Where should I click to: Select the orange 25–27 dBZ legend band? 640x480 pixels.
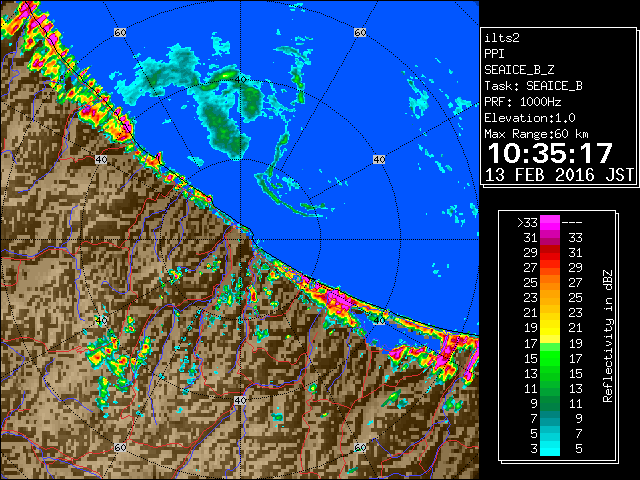click(x=550, y=282)
